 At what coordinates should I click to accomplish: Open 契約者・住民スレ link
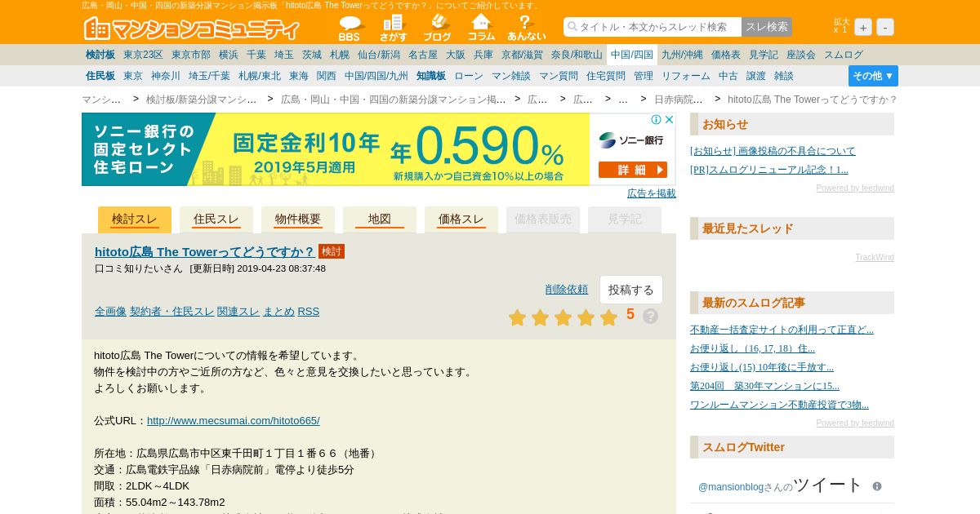coord(171,311)
